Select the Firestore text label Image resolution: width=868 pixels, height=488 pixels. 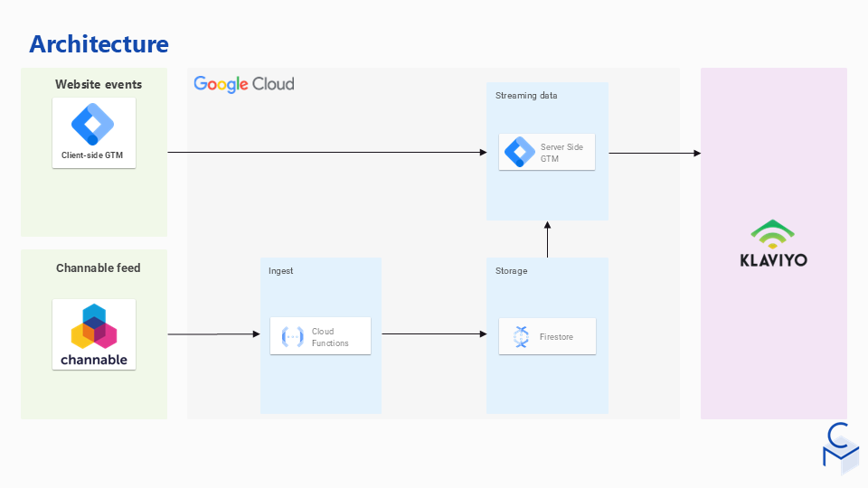(x=556, y=337)
